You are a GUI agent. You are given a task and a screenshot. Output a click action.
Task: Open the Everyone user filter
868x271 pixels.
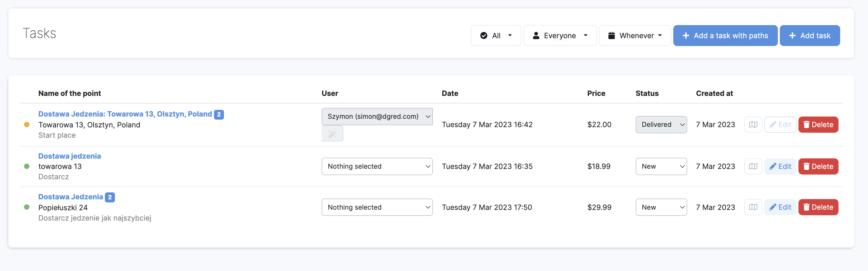click(x=560, y=35)
